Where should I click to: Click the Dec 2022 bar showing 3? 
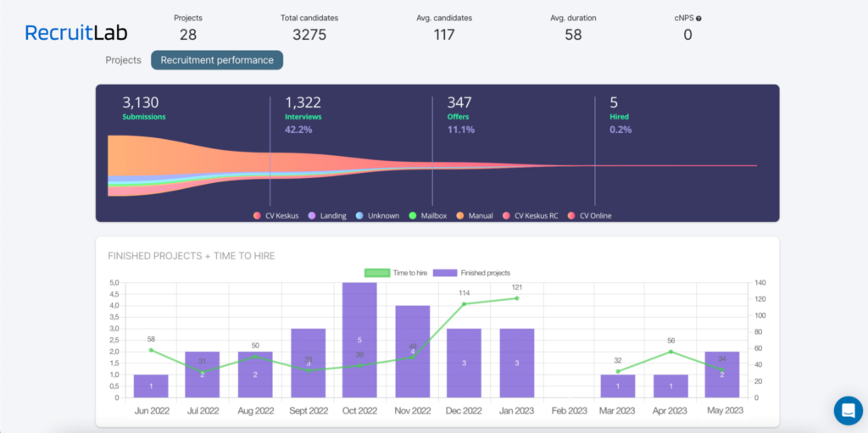click(464, 364)
